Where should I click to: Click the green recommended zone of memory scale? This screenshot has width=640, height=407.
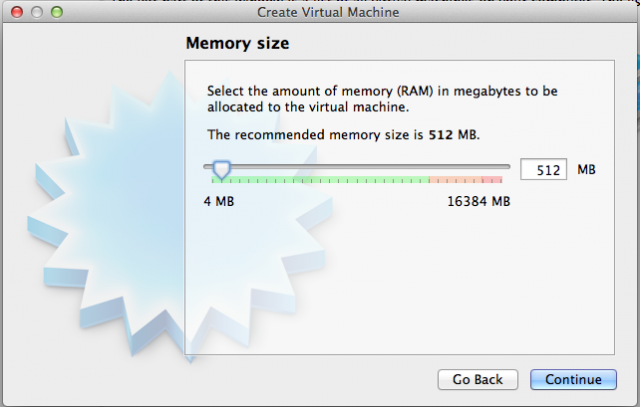click(x=320, y=180)
